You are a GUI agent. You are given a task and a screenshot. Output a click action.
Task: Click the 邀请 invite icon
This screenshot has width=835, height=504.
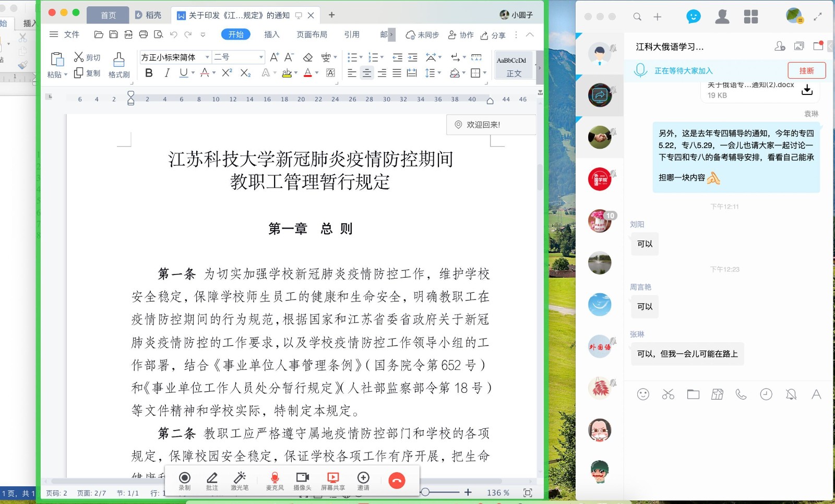coord(363,480)
